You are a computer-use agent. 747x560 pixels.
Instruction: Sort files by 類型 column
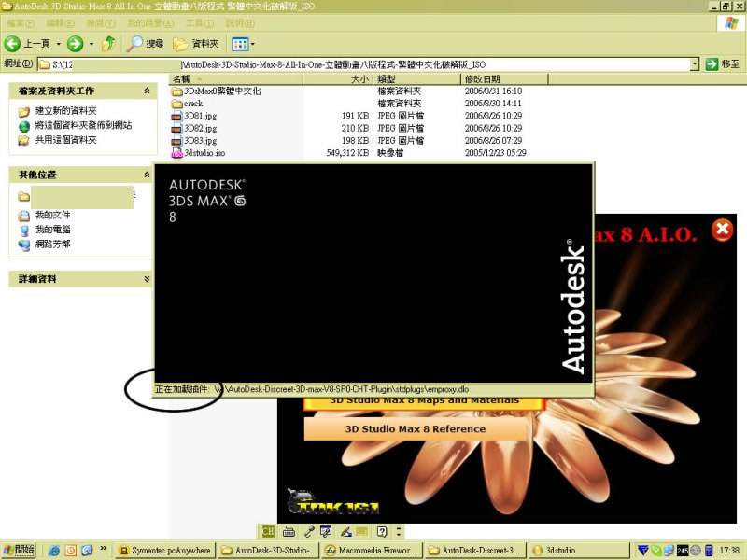tap(417, 79)
